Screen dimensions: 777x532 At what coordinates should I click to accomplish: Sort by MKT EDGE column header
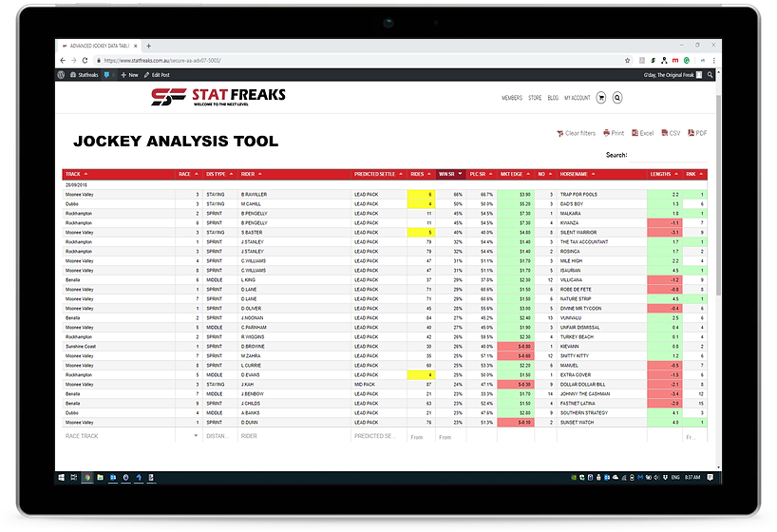516,174
